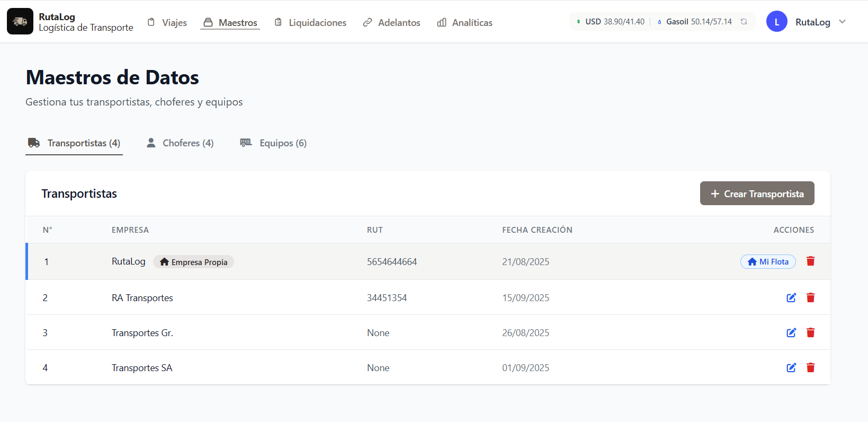Select the Transportes SA name cell

click(142, 368)
